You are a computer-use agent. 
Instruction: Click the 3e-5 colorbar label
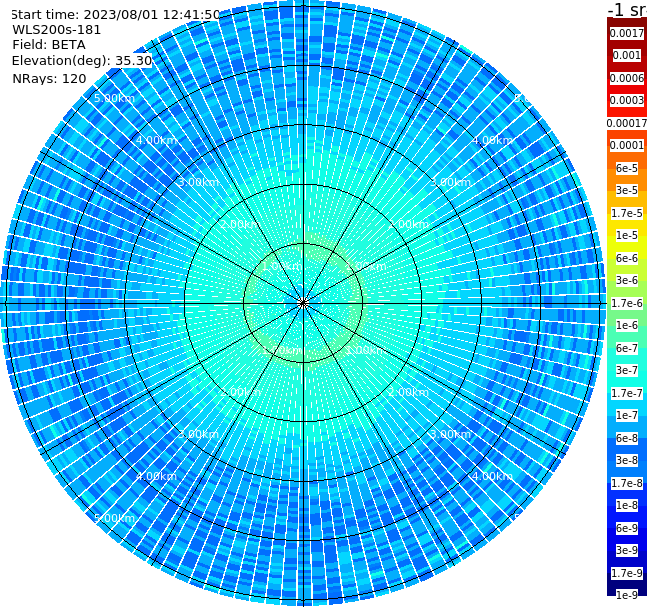(x=627, y=190)
